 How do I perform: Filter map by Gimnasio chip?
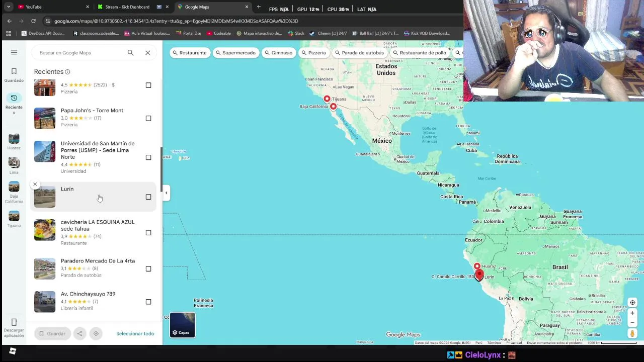[278, 53]
